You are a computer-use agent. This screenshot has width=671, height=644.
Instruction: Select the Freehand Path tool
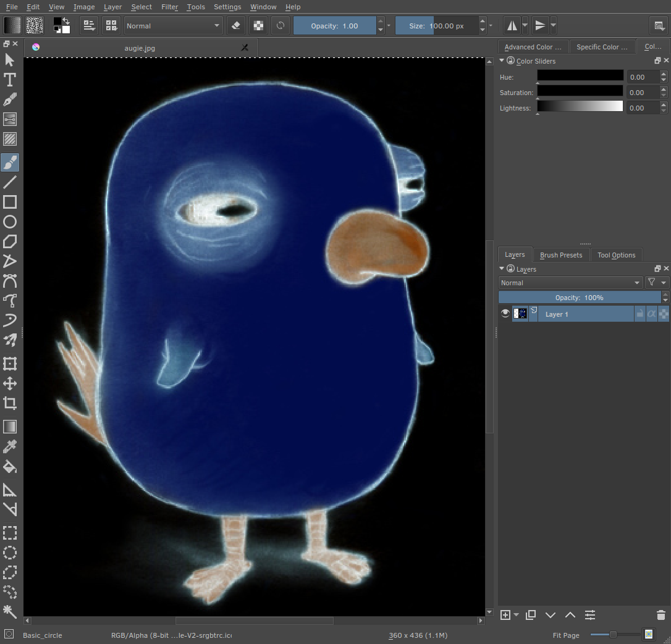click(x=9, y=301)
